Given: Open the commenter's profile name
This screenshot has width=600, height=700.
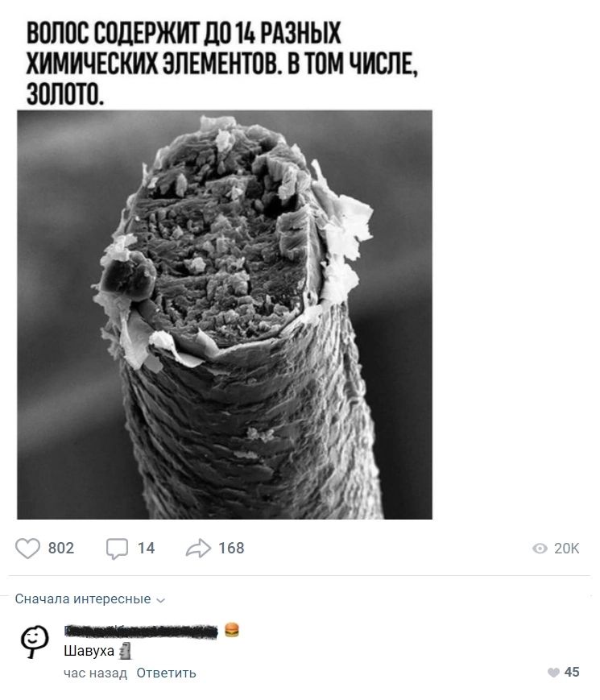Looking at the screenshot, I should 141,631.
